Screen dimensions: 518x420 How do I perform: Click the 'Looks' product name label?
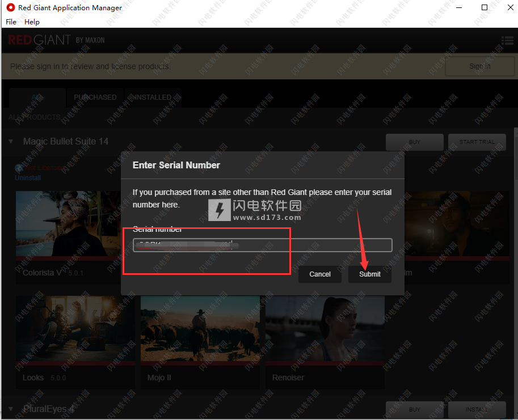pos(33,377)
